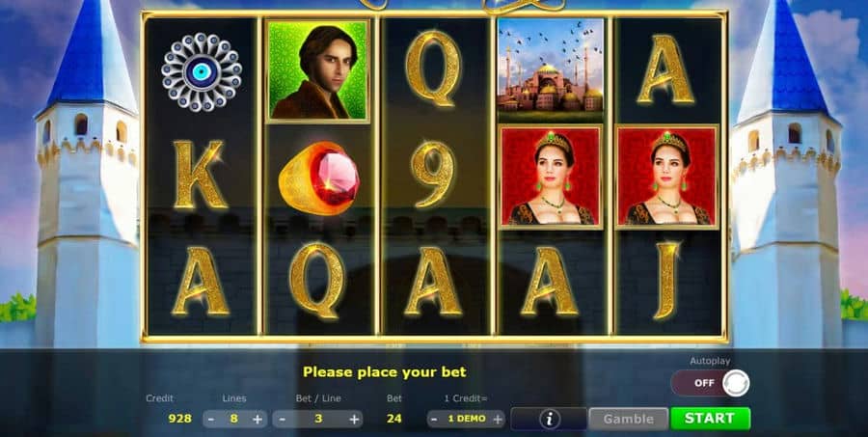Click the golden Q symbol on top row
The image size is (868, 437).
tap(433, 68)
